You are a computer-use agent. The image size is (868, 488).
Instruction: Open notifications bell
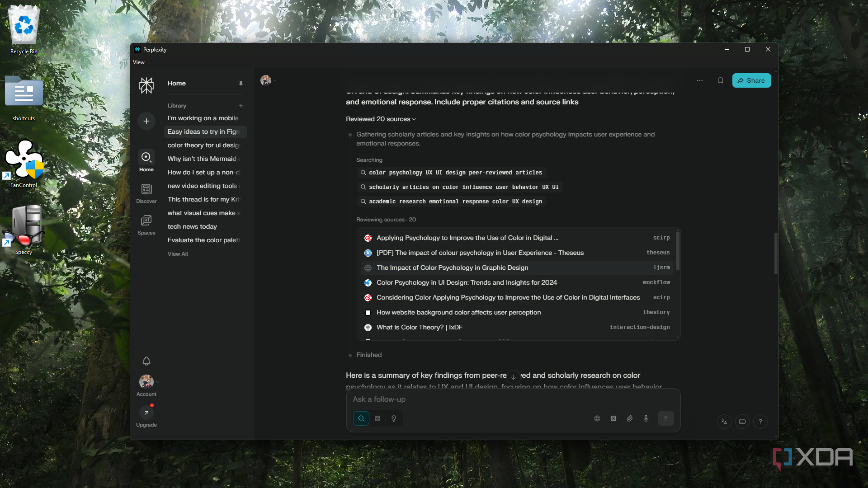(146, 361)
